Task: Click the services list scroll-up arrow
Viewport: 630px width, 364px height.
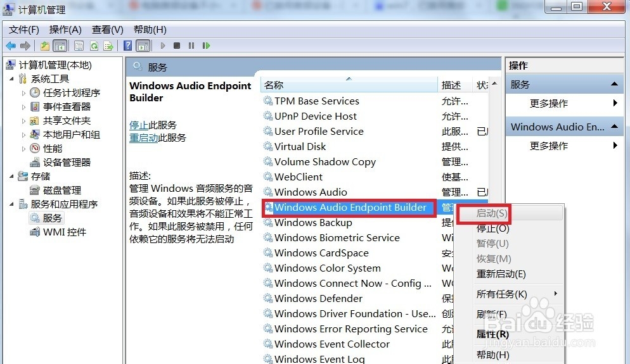Action: [494, 84]
